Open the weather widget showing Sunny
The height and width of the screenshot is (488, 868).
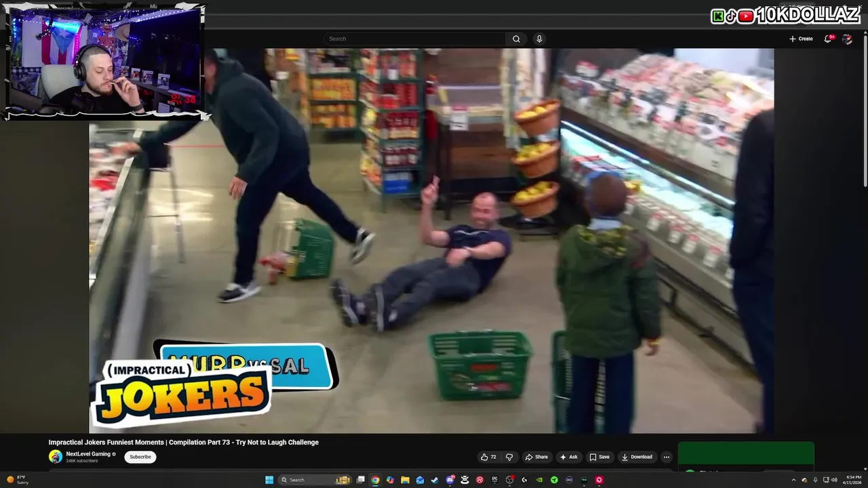[x=17, y=480]
